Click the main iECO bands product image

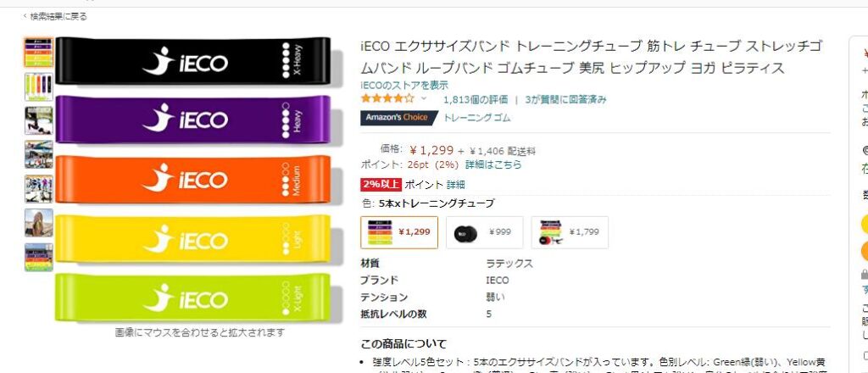coord(192,180)
